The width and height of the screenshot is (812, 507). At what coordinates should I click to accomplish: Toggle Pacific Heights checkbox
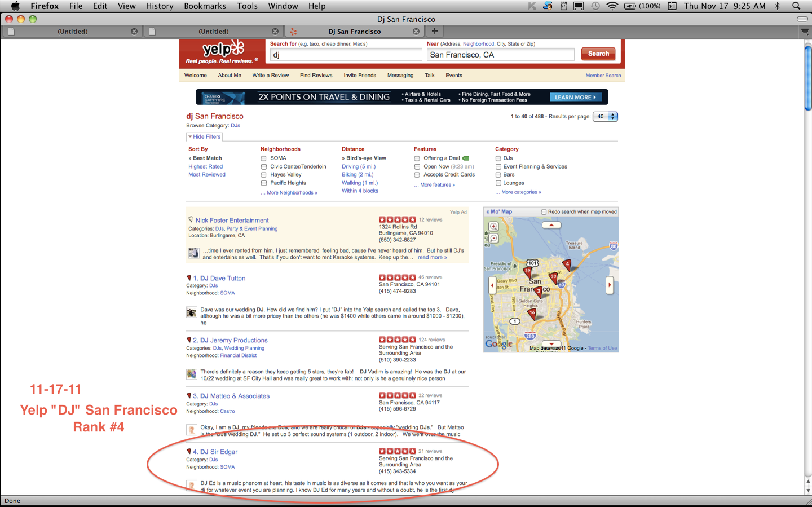(x=263, y=183)
